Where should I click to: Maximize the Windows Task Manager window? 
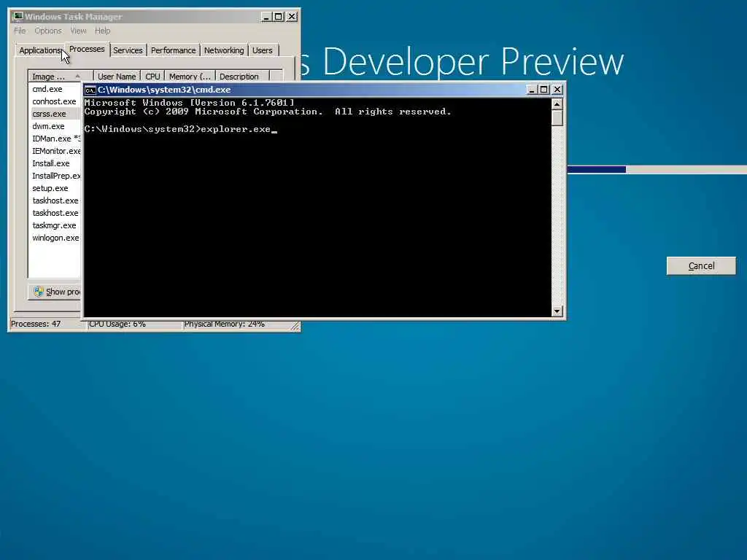point(278,17)
